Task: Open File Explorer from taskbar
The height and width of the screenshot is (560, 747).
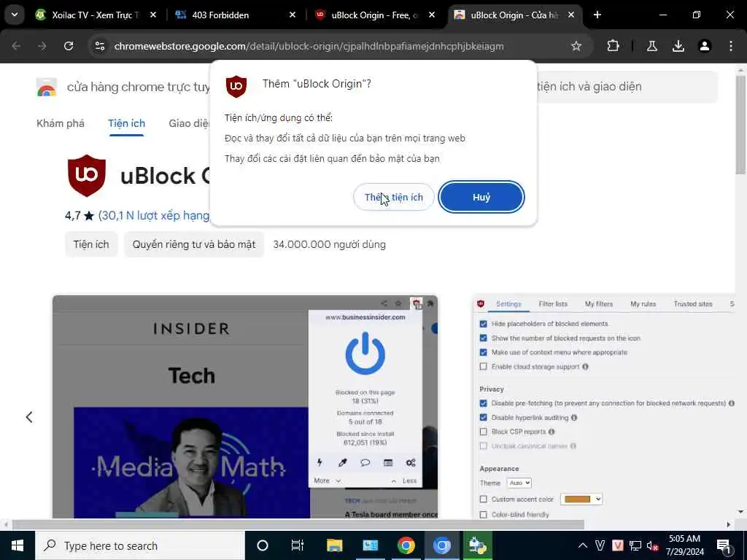Action: click(x=334, y=545)
